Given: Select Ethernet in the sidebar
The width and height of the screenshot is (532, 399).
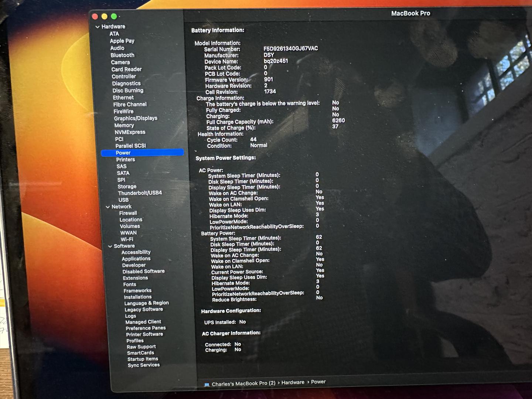Looking at the screenshot, I should pos(123,98).
